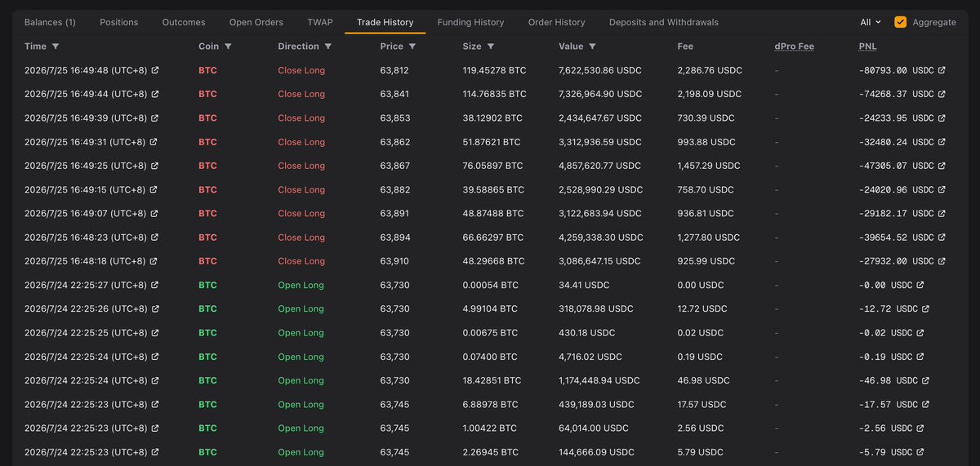Open share icon next to -74268.37 USDC PNL

pos(942,94)
